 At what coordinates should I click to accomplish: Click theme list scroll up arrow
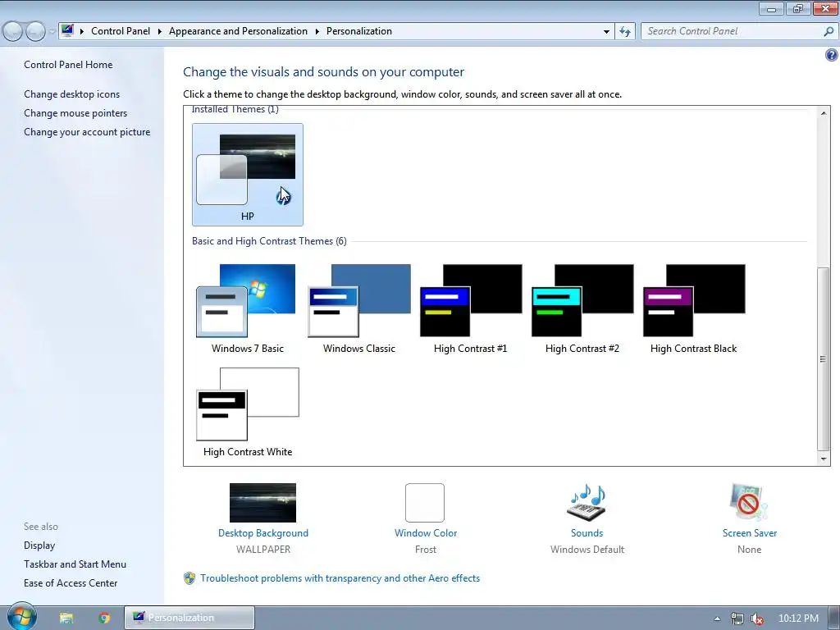(824, 113)
